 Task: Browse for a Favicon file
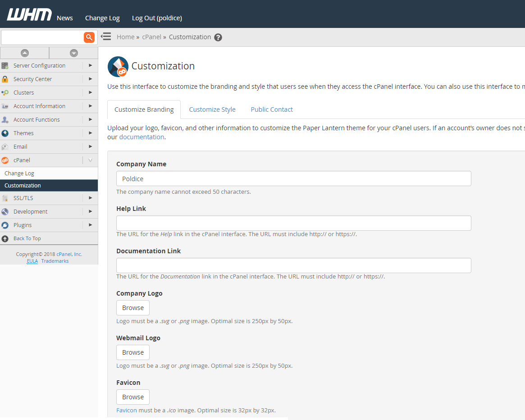(133, 397)
